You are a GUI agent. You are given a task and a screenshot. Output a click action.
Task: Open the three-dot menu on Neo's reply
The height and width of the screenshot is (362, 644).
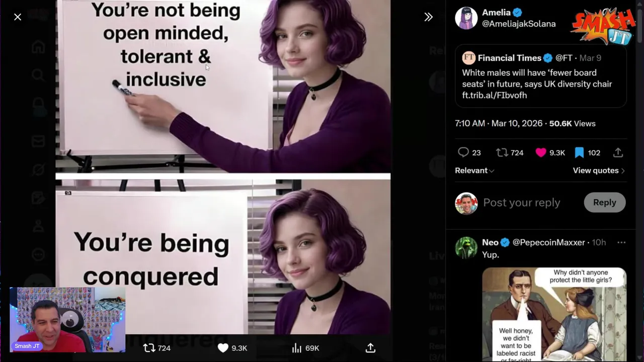point(621,242)
